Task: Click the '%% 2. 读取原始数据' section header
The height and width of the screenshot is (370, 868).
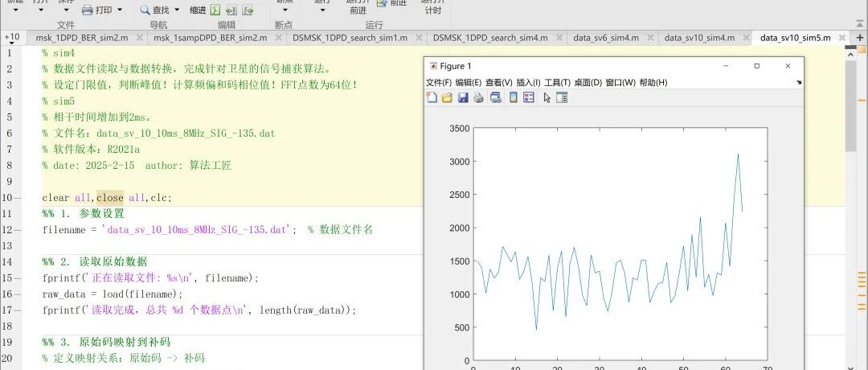Action: [x=95, y=261]
